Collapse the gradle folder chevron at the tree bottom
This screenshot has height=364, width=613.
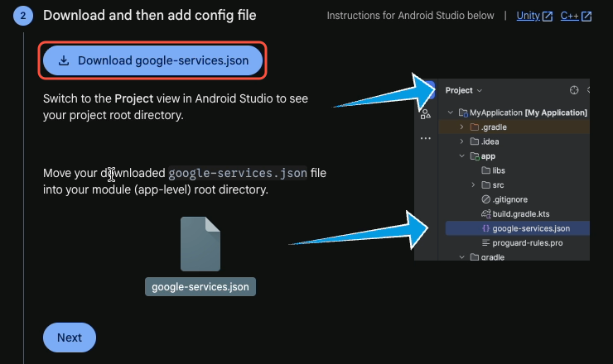pyautogui.click(x=461, y=257)
